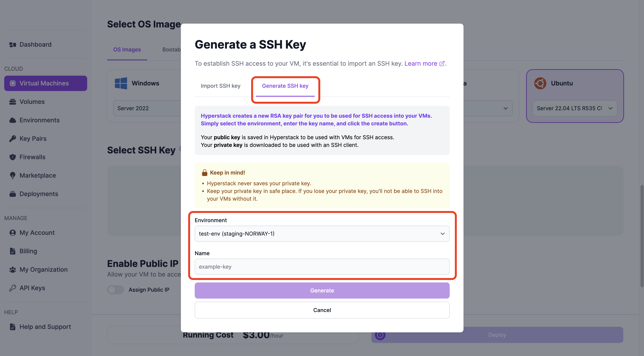Toggle the Assign Public IP switch
This screenshot has width=644, height=356.
coord(116,290)
